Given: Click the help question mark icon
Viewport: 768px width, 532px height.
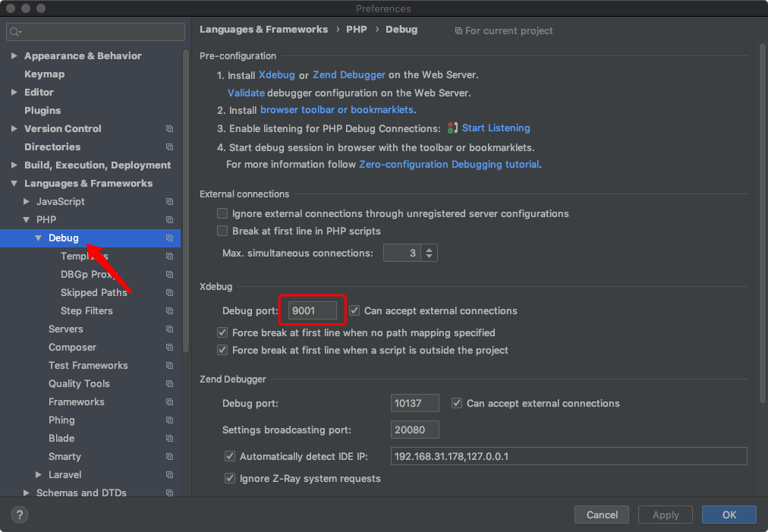Looking at the screenshot, I should tap(19, 515).
